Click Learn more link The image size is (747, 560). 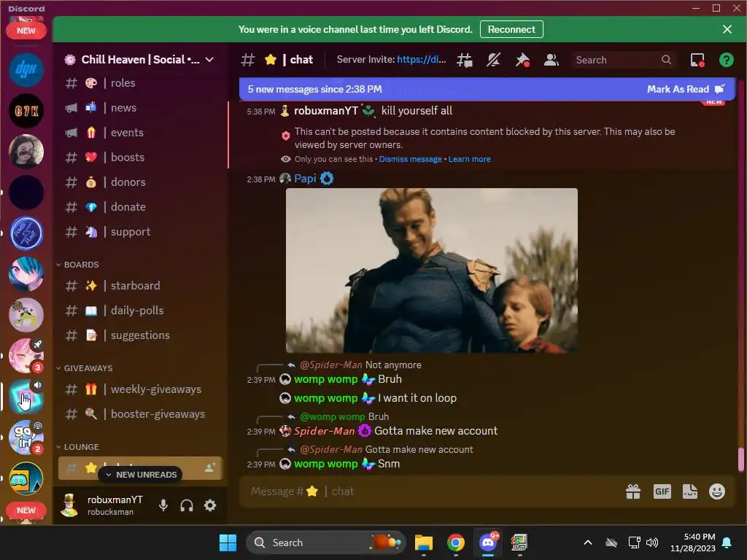tap(469, 160)
